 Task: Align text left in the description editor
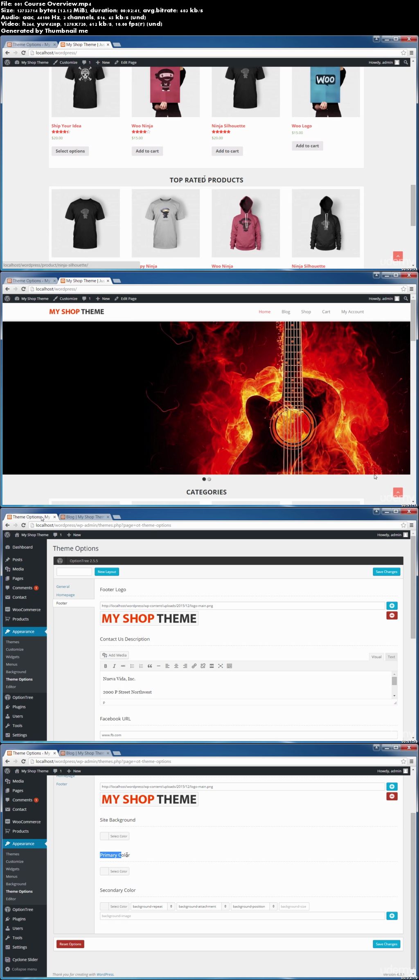pyautogui.click(x=167, y=666)
